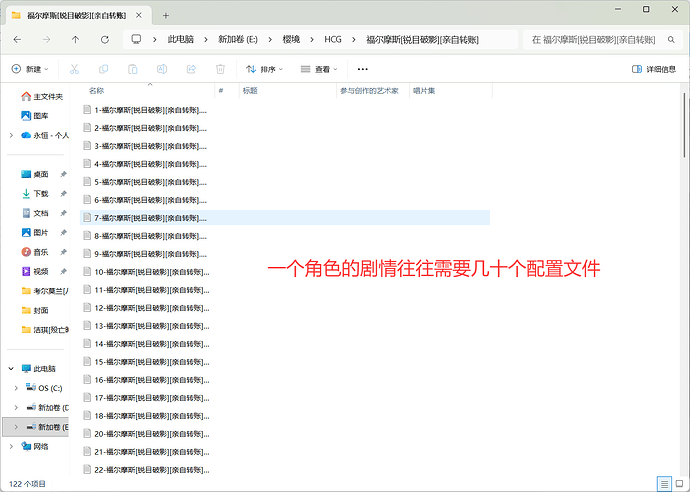Viewport: 690px width, 492px height.
Task: Open the 新建 (New) dropdown
Action: tap(30, 69)
